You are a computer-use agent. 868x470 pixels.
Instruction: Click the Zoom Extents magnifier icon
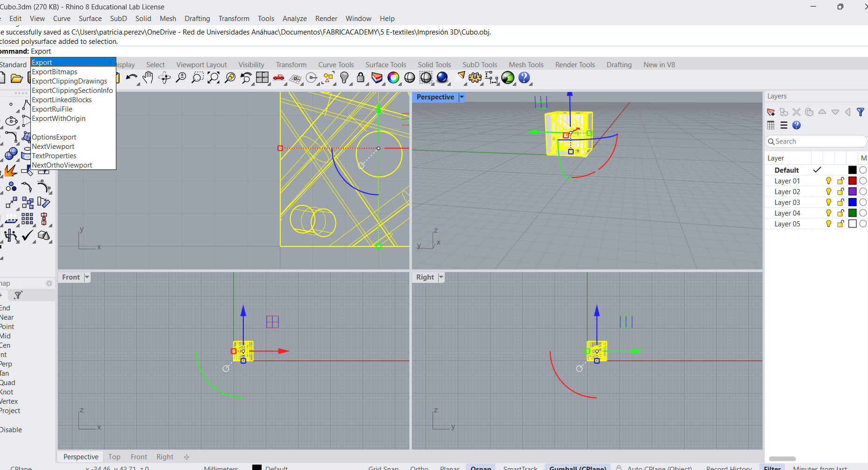pos(213,77)
